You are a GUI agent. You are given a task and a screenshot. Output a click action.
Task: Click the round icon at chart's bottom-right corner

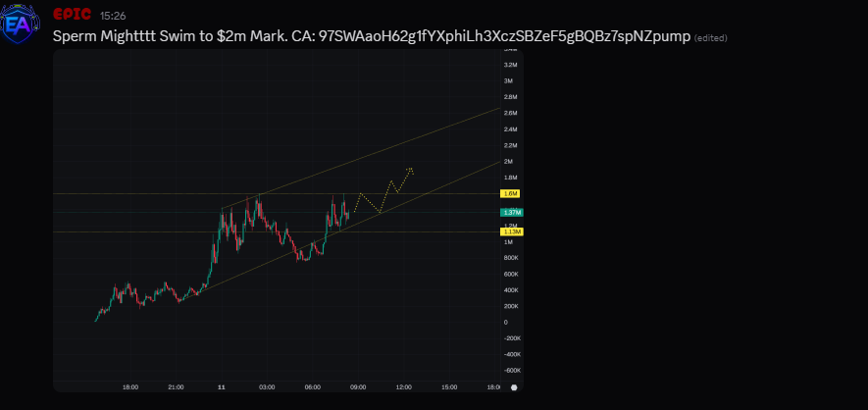(514, 387)
